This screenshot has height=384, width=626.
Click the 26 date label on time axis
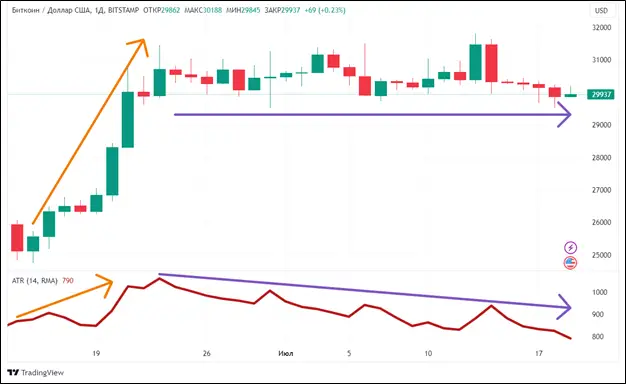206,353
